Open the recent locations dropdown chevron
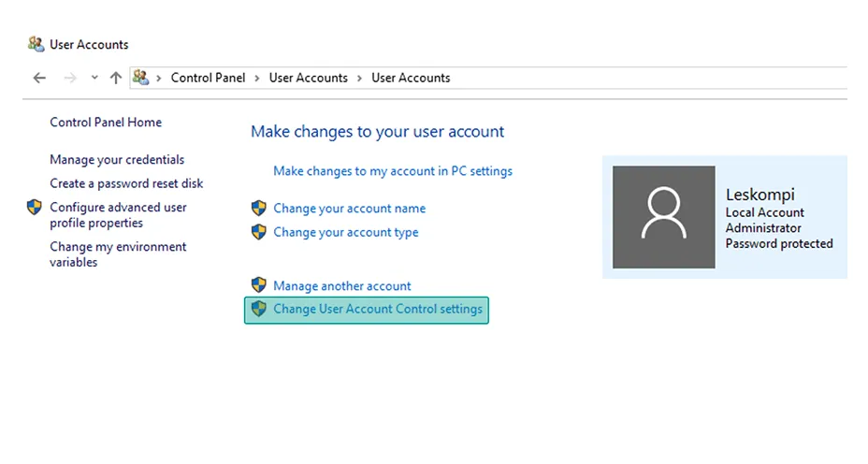 coord(94,78)
